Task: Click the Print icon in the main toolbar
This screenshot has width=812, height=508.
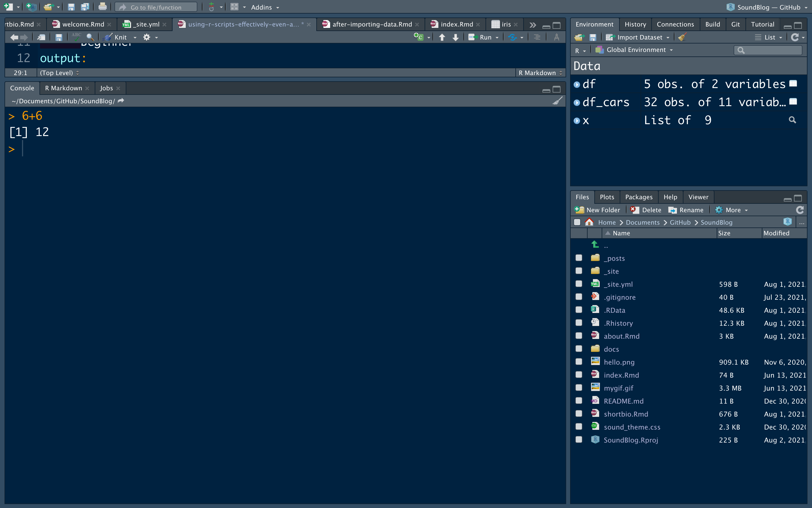Action: [103, 7]
